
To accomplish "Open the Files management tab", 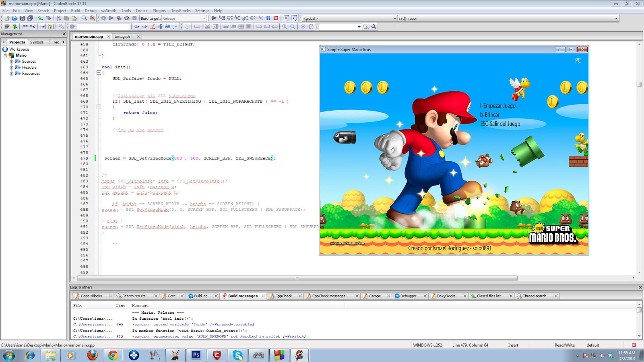I will [55, 42].
